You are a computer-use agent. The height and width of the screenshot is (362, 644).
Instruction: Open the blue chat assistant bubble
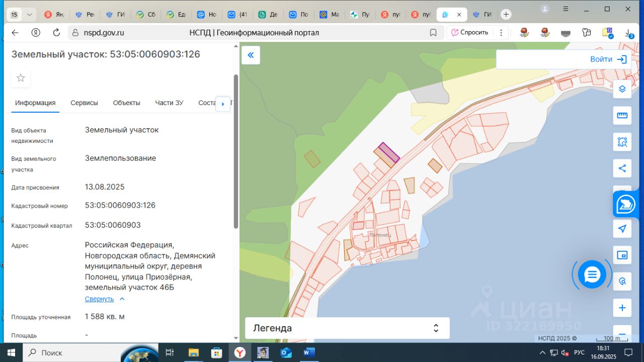pyautogui.click(x=592, y=275)
